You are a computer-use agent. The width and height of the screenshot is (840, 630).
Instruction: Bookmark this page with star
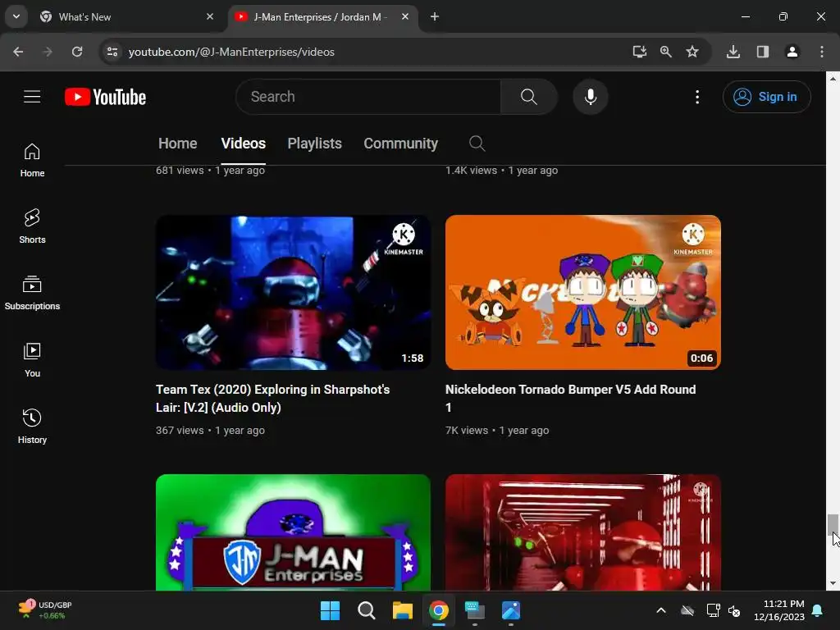click(x=692, y=52)
